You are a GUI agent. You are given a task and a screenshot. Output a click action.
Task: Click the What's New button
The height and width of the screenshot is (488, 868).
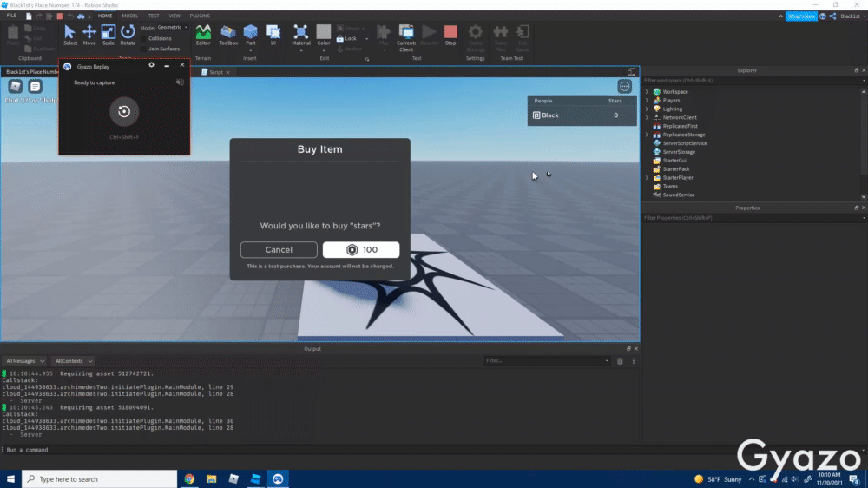[x=801, y=16]
